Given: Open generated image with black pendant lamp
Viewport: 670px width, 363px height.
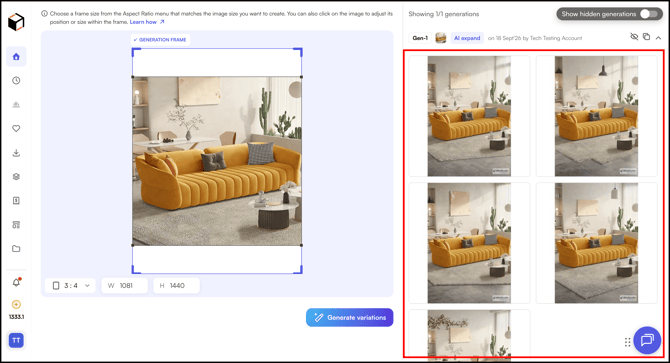Looking at the screenshot, I should pyautogui.click(x=597, y=116).
